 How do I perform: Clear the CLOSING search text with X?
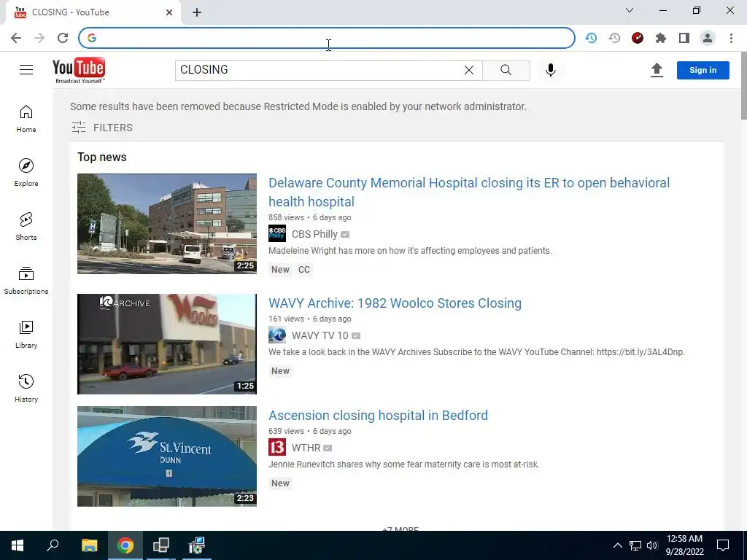(x=469, y=70)
